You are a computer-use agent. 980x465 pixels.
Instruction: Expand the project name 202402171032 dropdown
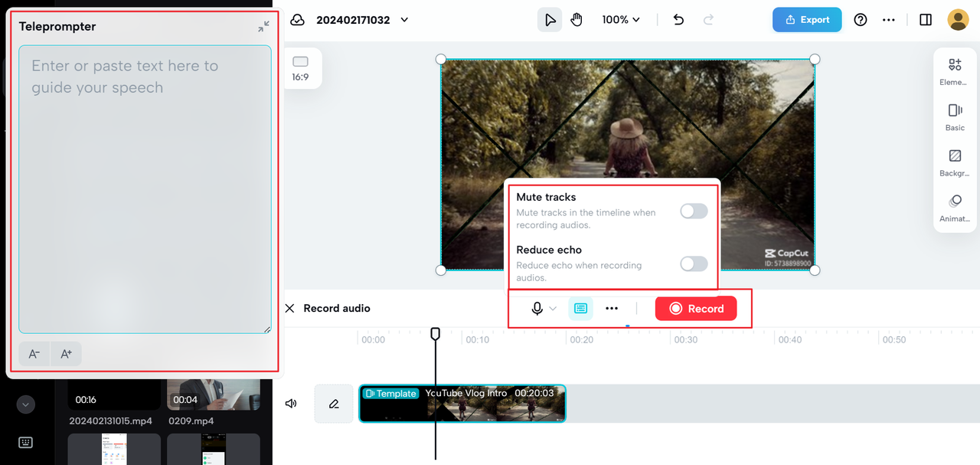click(x=404, y=20)
